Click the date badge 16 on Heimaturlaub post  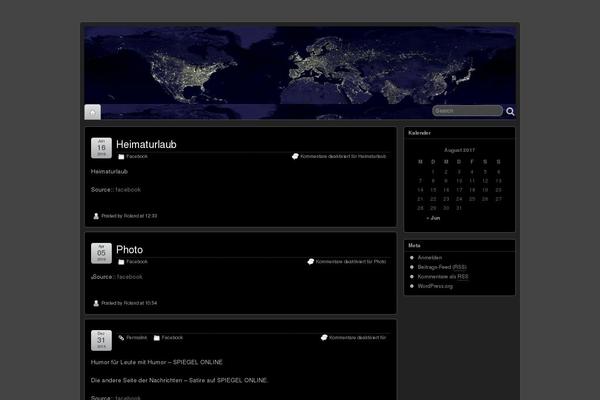pos(101,148)
